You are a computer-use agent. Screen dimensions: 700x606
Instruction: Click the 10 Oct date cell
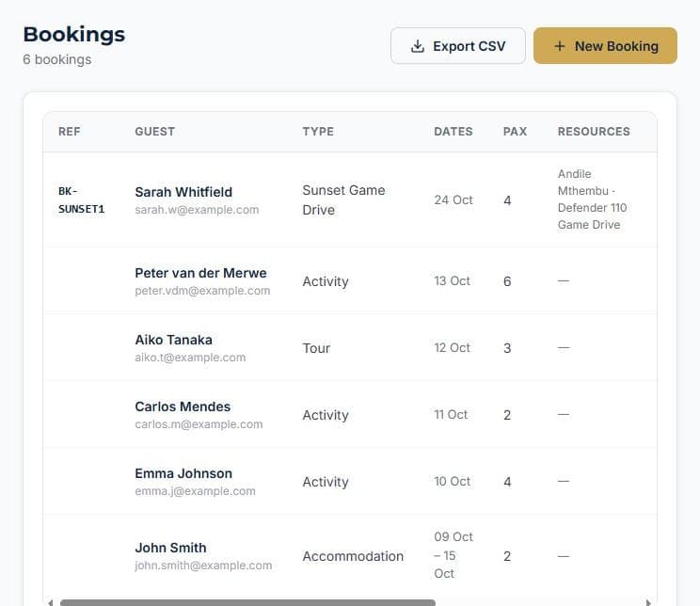click(453, 482)
